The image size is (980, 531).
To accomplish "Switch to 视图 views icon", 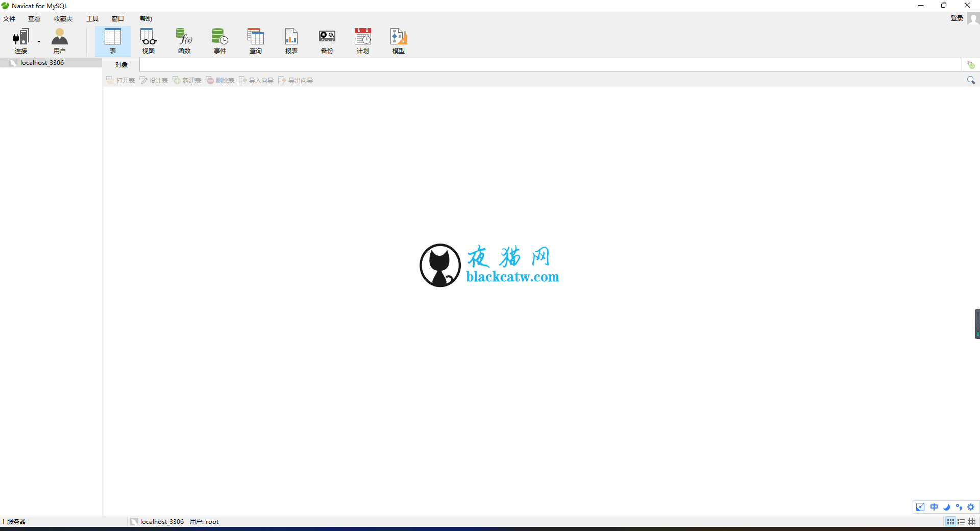I will [149, 41].
